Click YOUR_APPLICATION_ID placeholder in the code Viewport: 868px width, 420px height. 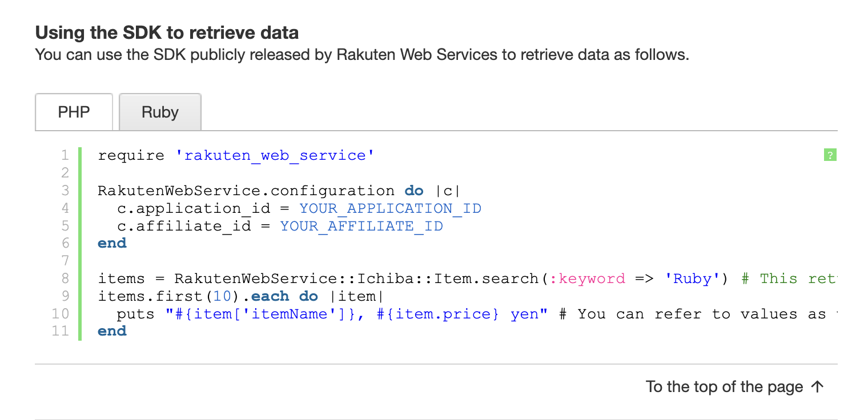(x=390, y=208)
